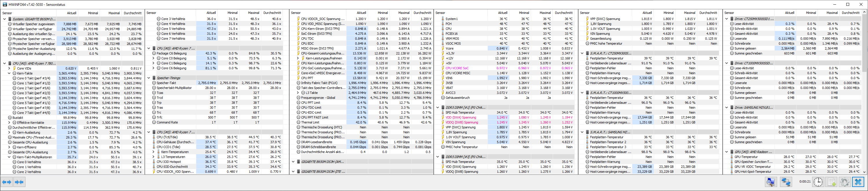Open the remote network monitors button
Image resolution: width=868 pixels, height=191 pixels.
(786, 182)
